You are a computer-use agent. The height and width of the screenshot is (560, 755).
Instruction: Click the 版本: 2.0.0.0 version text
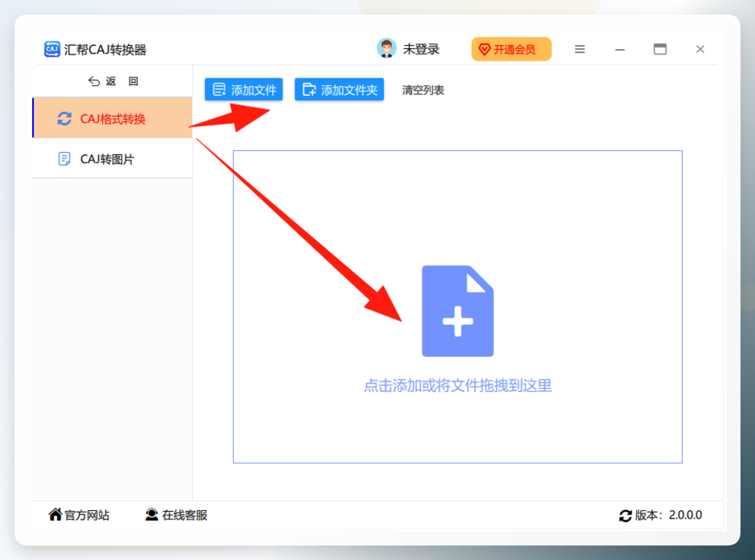point(668,516)
